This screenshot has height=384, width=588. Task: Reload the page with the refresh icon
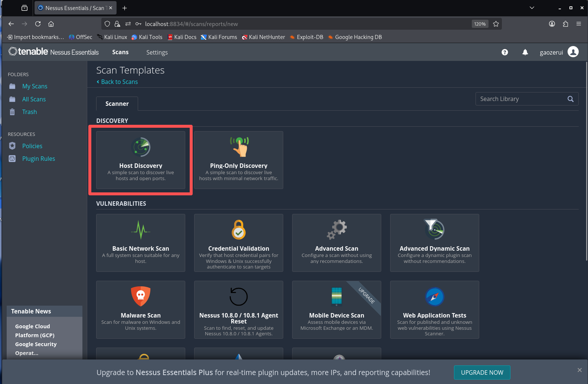(x=38, y=24)
